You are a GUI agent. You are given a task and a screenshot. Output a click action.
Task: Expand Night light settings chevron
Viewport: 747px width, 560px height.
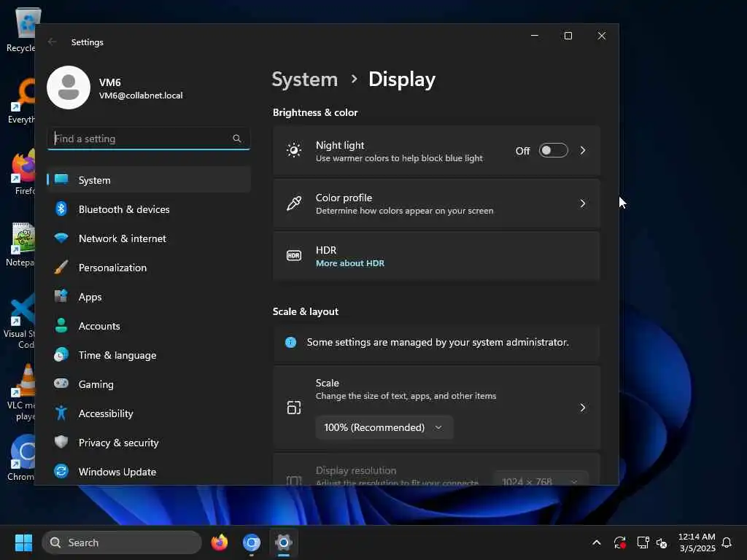(583, 150)
